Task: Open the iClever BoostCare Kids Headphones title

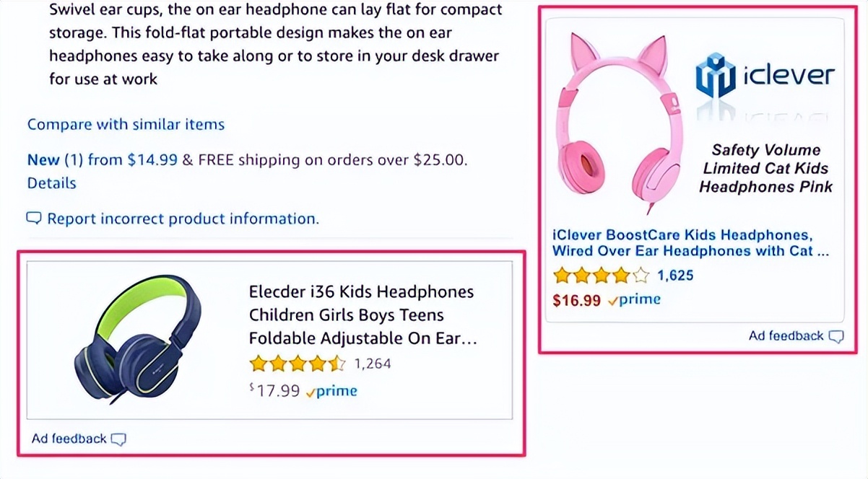Action: [690, 243]
